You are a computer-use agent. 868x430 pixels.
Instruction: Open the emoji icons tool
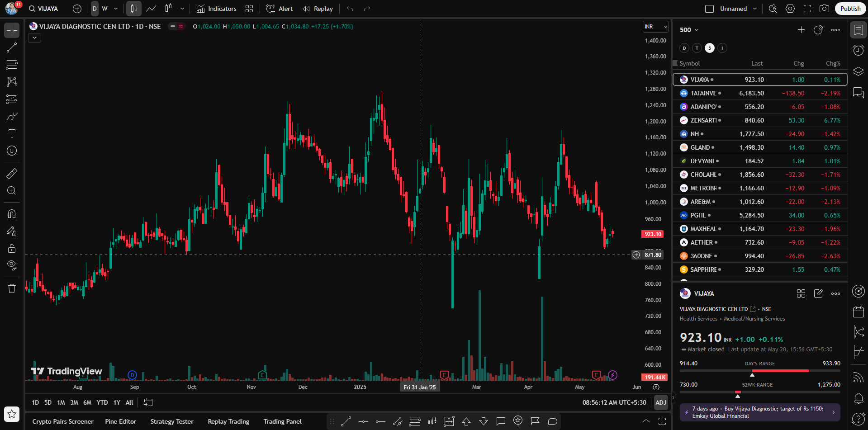[12, 151]
